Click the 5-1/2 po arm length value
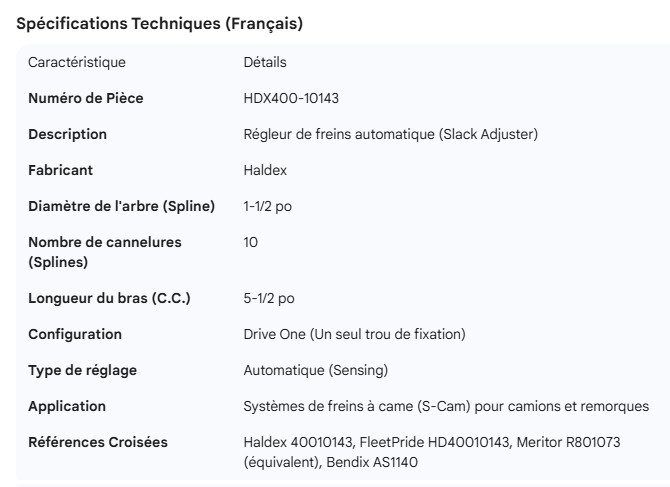670x487 pixels. click(269, 298)
